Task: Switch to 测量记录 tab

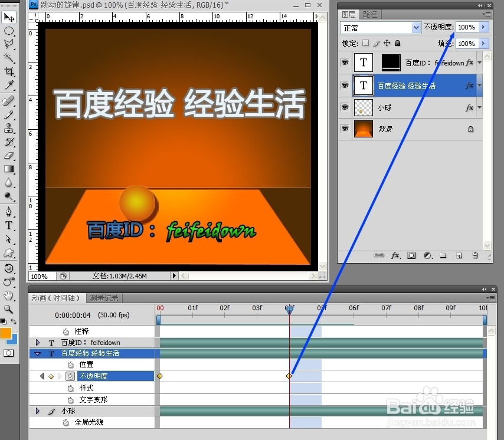Action: (104, 298)
